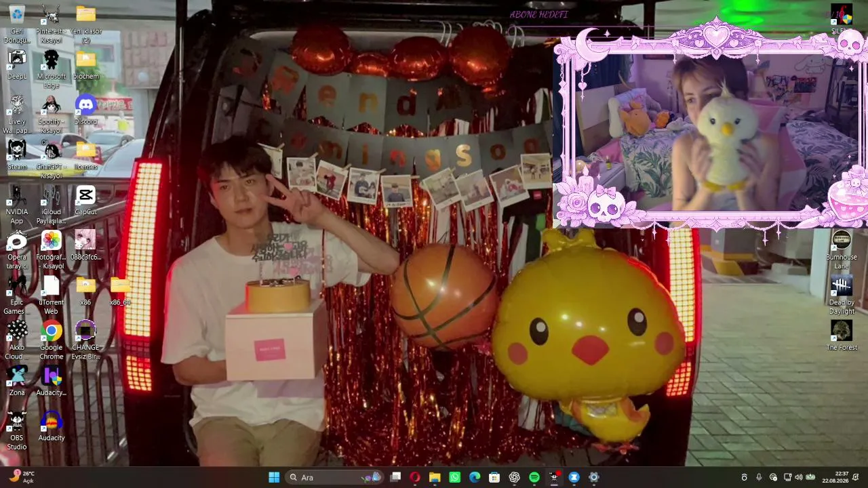
Task: Open the Windows Start menu
Action: (x=274, y=477)
